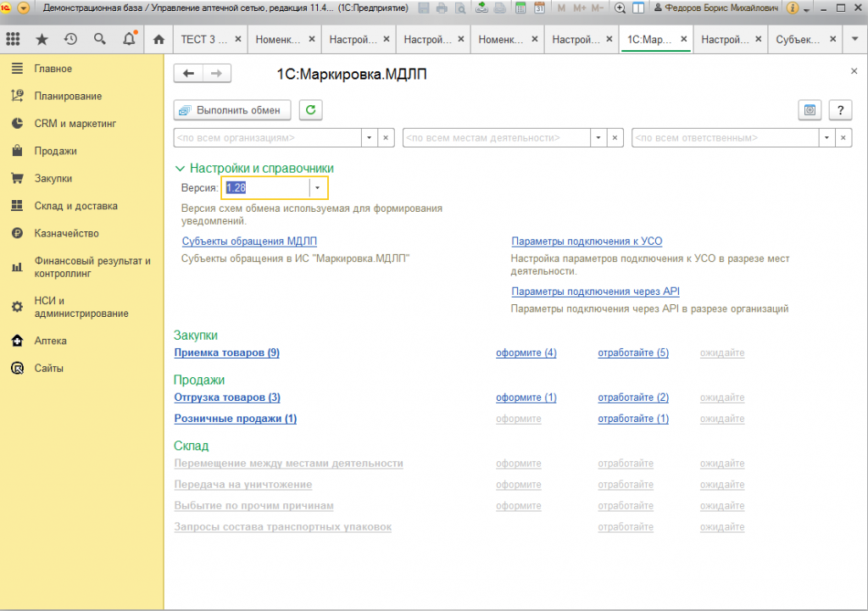
Task: Switch to ТЕСТ 3 tab
Action: [x=203, y=39]
